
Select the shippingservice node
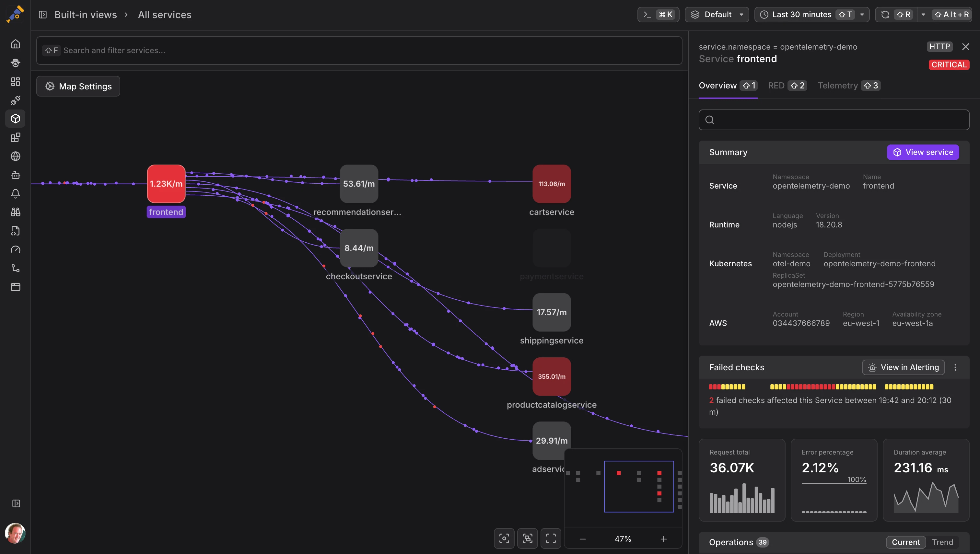(x=552, y=312)
